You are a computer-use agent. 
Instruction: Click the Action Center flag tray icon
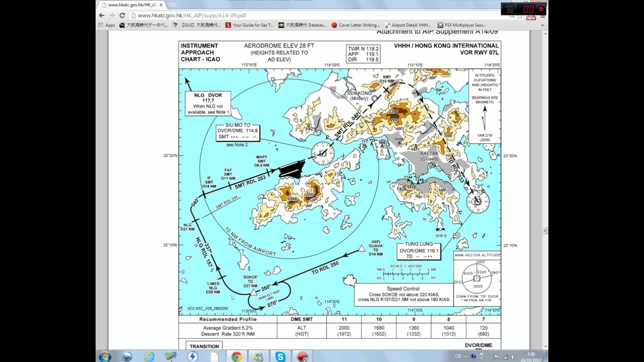pos(497,356)
